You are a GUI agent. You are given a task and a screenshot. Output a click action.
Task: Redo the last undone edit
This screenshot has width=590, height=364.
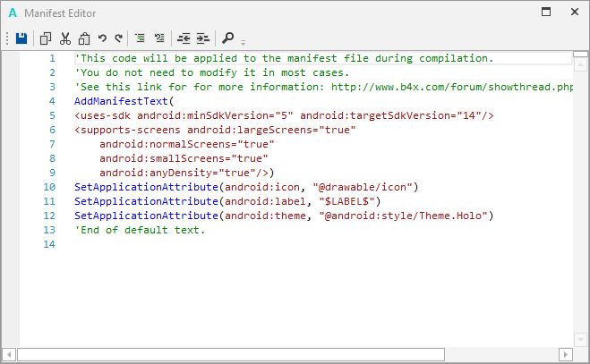pos(118,38)
